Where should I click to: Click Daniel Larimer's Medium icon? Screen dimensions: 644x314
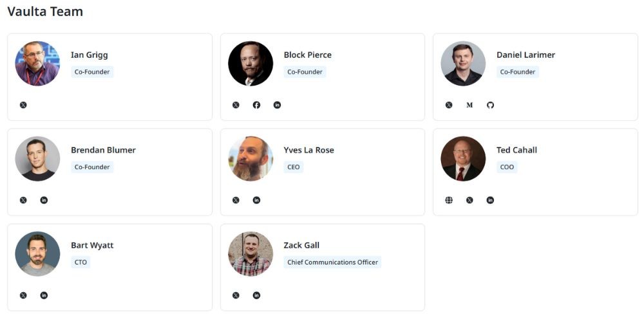coord(469,105)
